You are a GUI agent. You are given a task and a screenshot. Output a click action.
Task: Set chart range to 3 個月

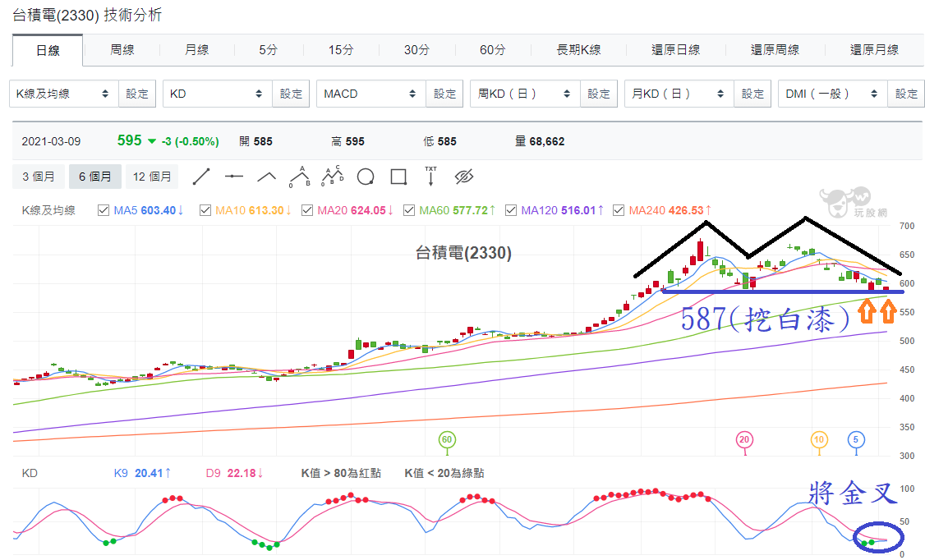pos(39,177)
